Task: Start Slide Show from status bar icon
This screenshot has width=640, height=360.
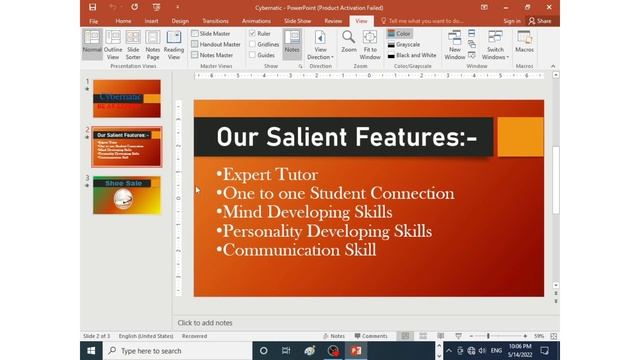Action: point(458,336)
